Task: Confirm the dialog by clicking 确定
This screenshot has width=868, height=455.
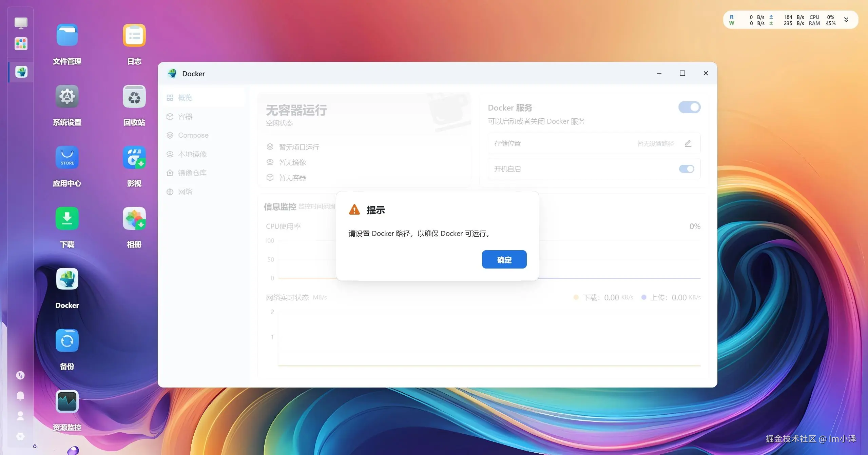Action: (x=504, y=259)
